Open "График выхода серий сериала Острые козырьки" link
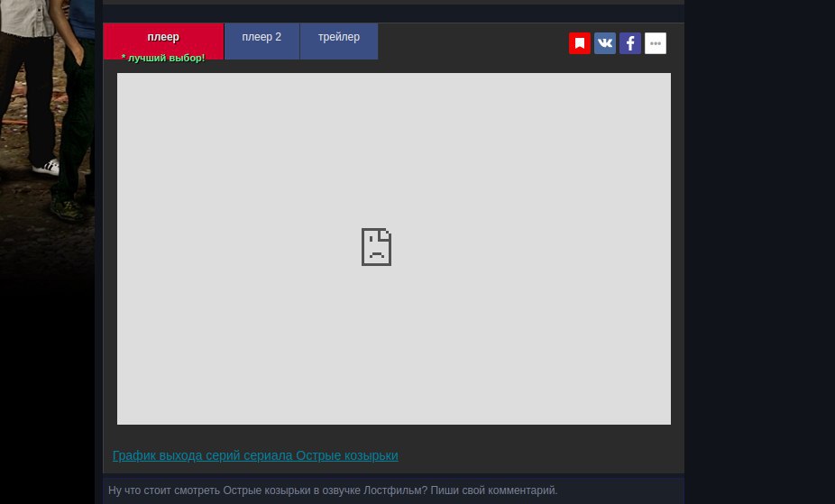The width and height of the screenshot is (835, 504). 255,455
